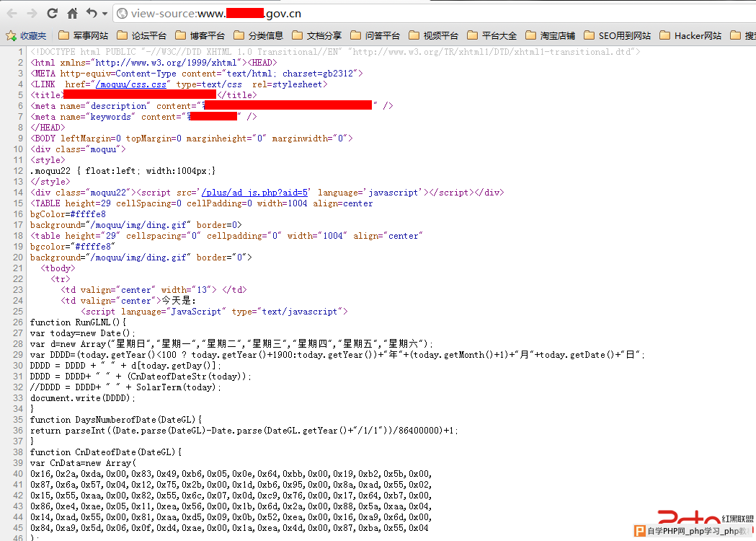
Task: Click the "今天是:" text in the source
Action: pos(179,301)
